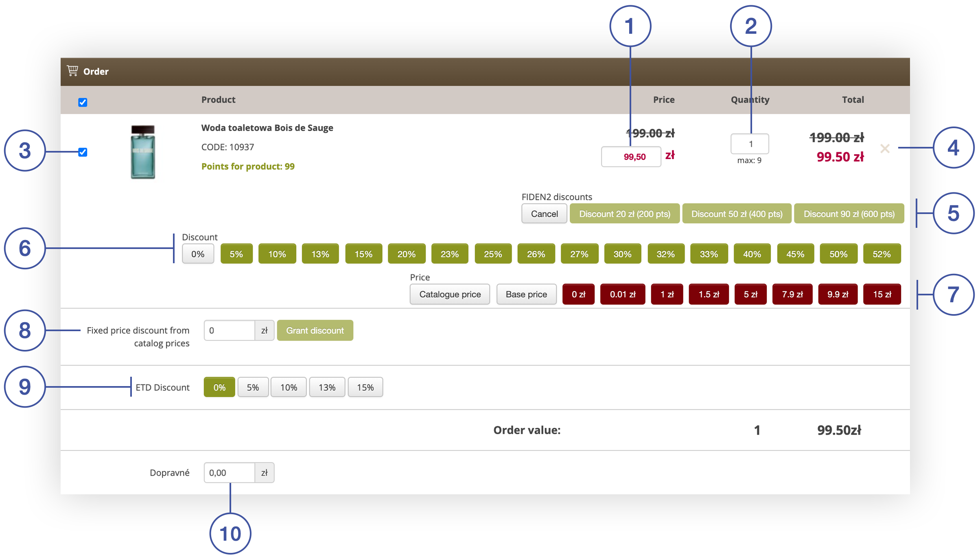This screenshot has height=559, width=980.
Task: Click the product price input showing 99,50
Action: 631,157
